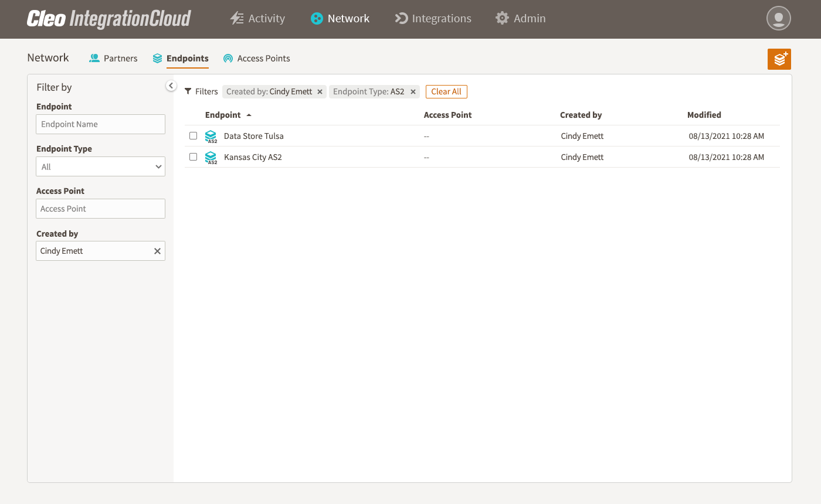Open the Data Store Tulsa endpoint
Screen dimensions: 821x504
(254, 136)
